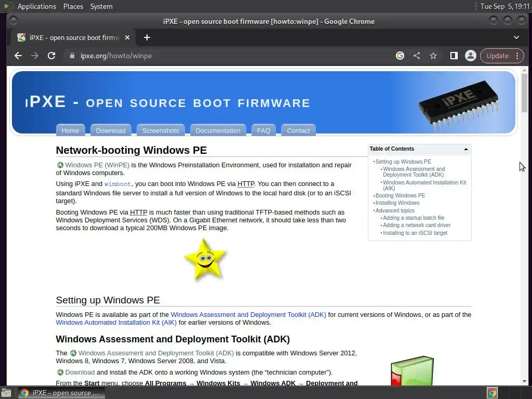Click the iPXE tab favicon
Image resolution: width=532 pixels, height=399 pixels.
21,37
